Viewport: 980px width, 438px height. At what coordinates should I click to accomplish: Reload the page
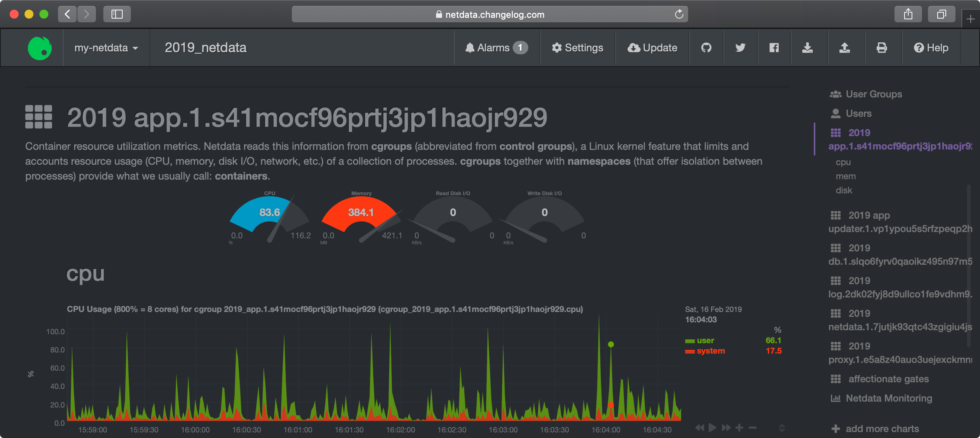coord(679,15)
